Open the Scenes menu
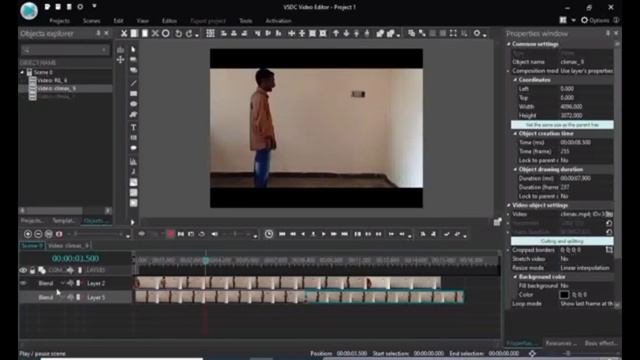The width and height of the screenshot is (640, 360). pyautogui.click(x=91, y=21)
